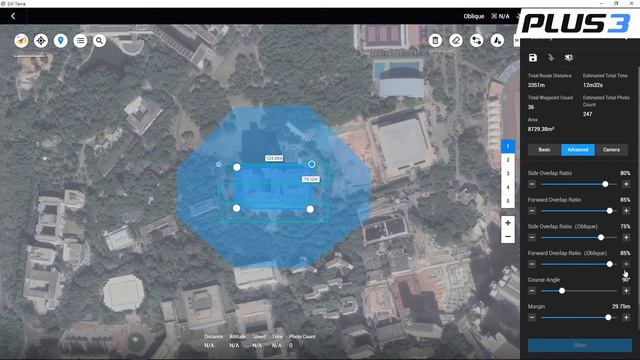Select the Advanced tab

pos(578,150)
